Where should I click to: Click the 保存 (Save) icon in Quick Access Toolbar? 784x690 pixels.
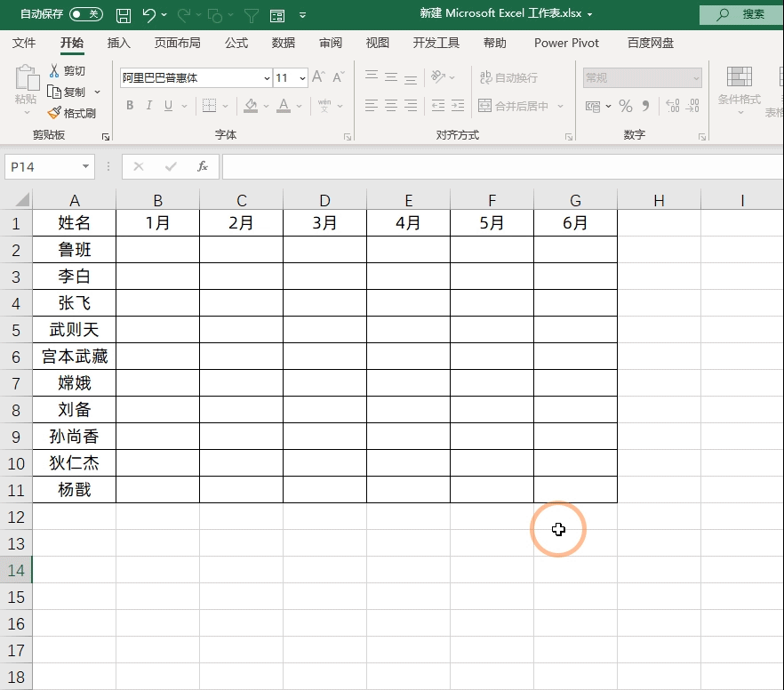click(124, 13)
